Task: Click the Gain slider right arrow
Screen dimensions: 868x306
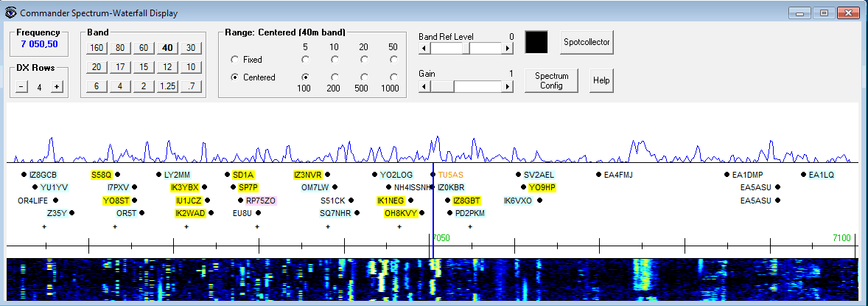Action: pos(508,86)
